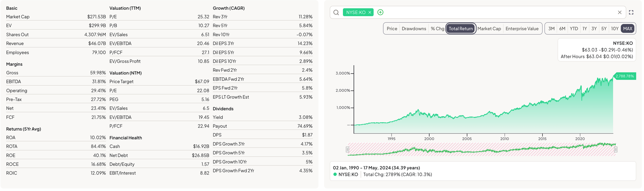The width and height of the screenshot is (644, 191).
Task: Set time range to 3M
Action: point(551,29)
